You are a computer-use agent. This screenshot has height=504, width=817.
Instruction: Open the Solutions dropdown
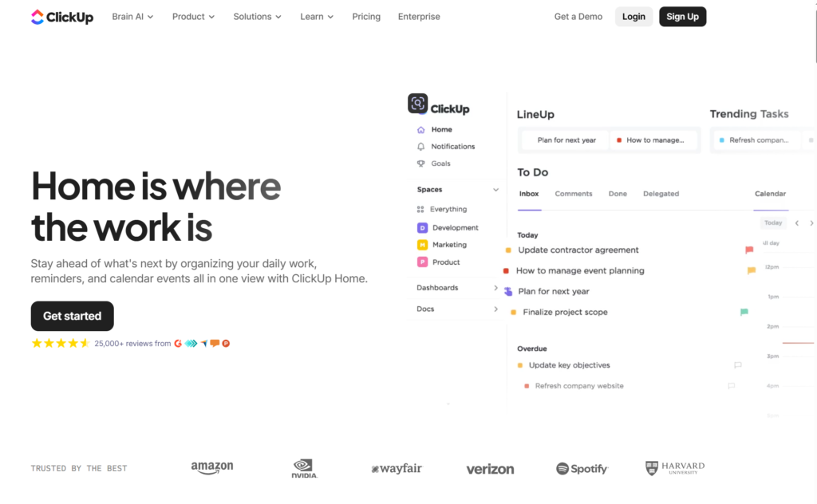click(x=258, y=17)
